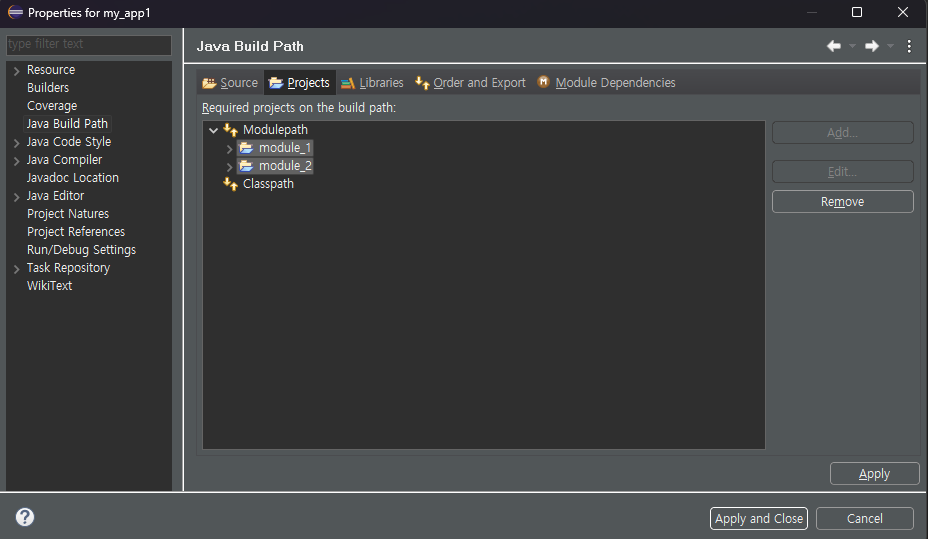Switch to the Projects tab
928x539 pixels.
pyautogui.click(x=300, y=83)
